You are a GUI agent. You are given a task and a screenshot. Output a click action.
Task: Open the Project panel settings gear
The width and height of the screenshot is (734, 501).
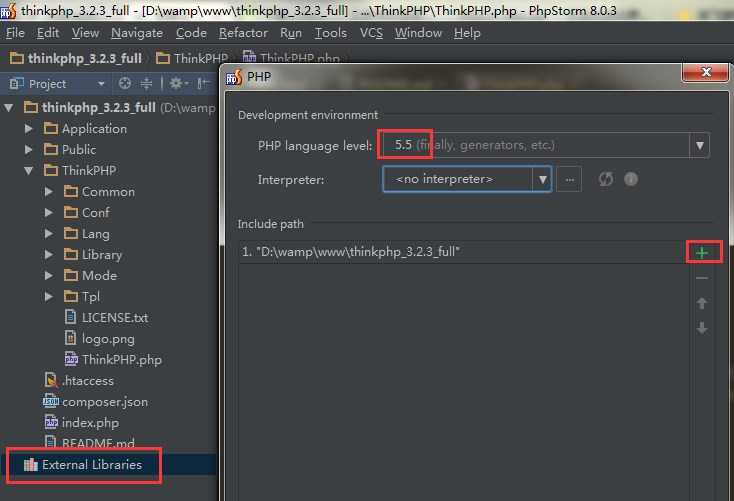click(x=178, y=83)
